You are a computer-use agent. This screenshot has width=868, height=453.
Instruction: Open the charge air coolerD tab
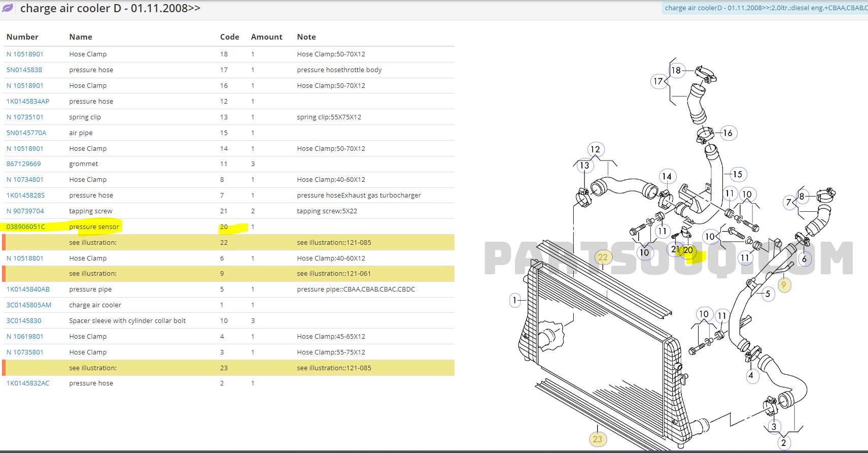click(x=765, y=8)
